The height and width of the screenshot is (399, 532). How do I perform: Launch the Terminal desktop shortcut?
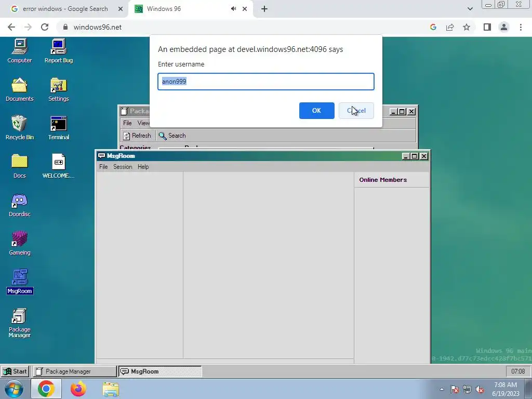coord(59,128)
